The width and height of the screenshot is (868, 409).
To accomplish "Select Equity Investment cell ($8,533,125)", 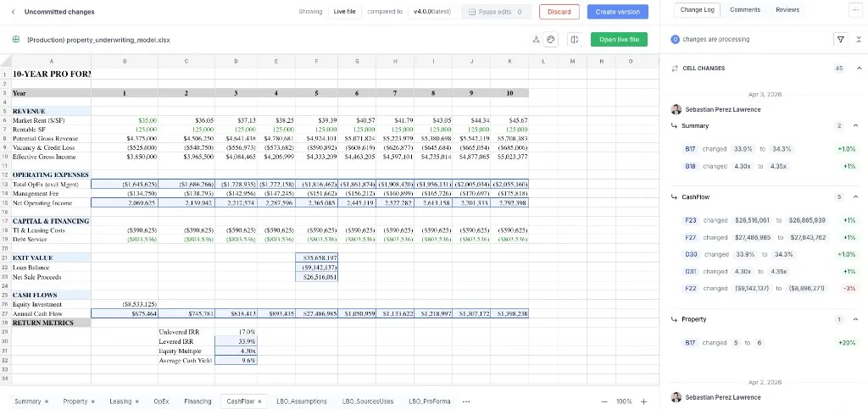I will click(125, 305).
